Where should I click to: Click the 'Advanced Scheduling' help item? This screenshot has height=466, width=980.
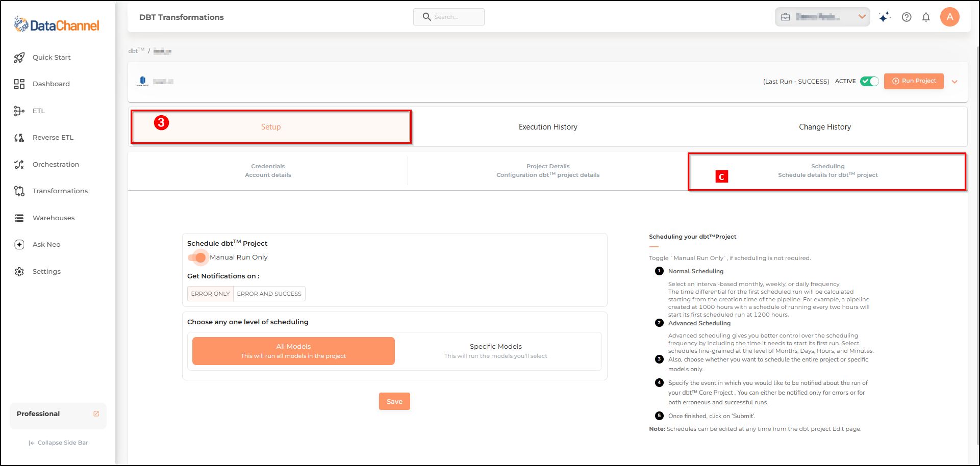(x=699, y=323)
